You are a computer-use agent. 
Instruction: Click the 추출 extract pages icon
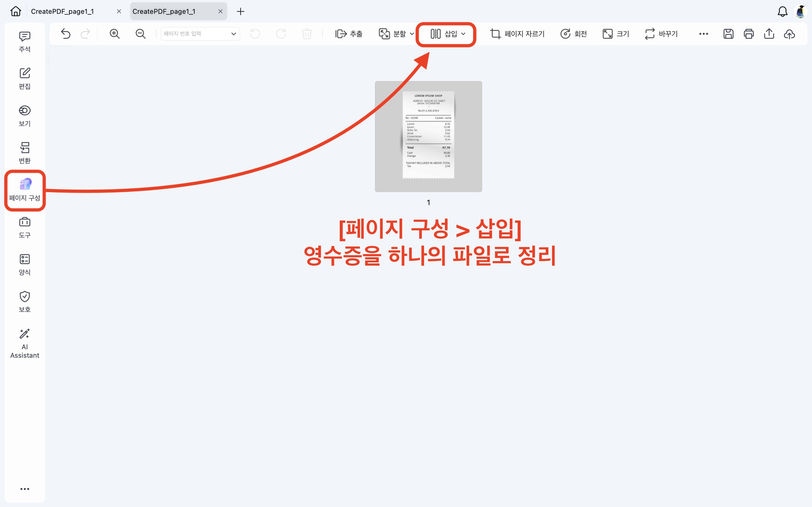click(x=349, y=34)
